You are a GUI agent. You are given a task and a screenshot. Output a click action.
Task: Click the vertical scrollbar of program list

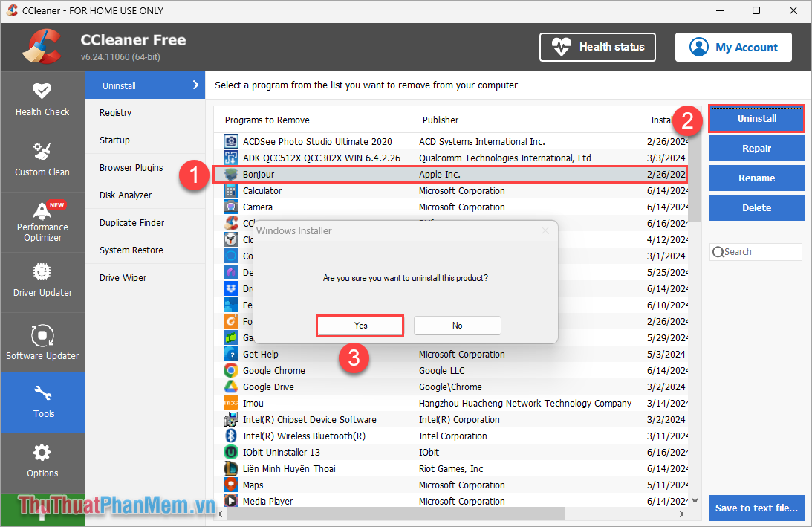tap(695, 177)
